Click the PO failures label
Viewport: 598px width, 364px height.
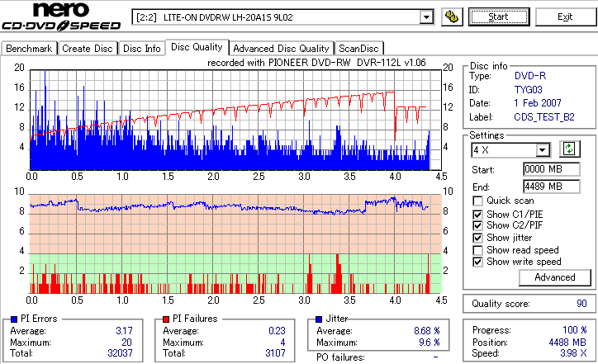(340, 357)
